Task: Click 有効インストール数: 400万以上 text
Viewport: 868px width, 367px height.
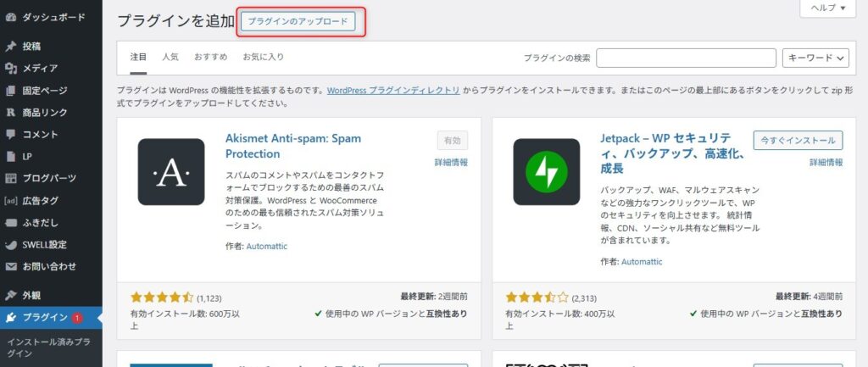Action: pyautogui.click(x=560, y=320)
